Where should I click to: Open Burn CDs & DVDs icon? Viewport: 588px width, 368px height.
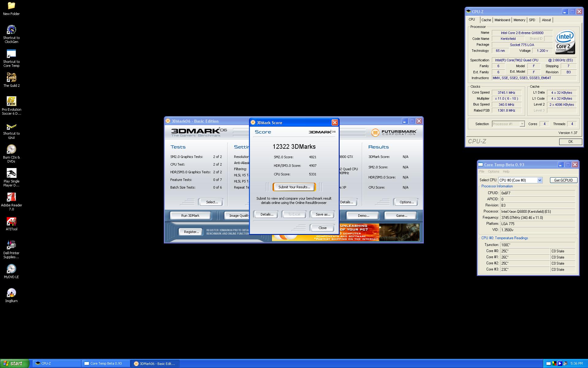pyautogui.click(x=11, y=154)
